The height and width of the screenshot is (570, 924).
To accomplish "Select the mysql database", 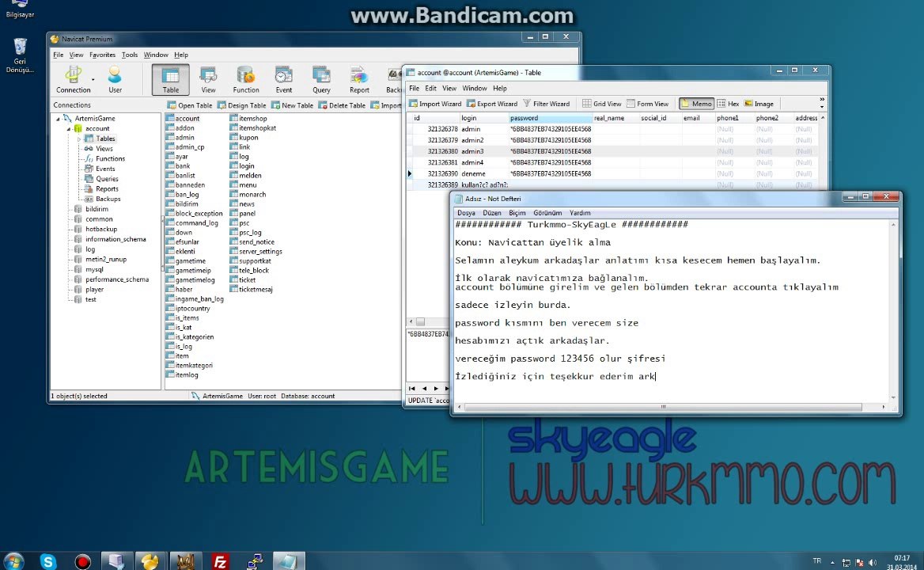I will coord(94,269).
